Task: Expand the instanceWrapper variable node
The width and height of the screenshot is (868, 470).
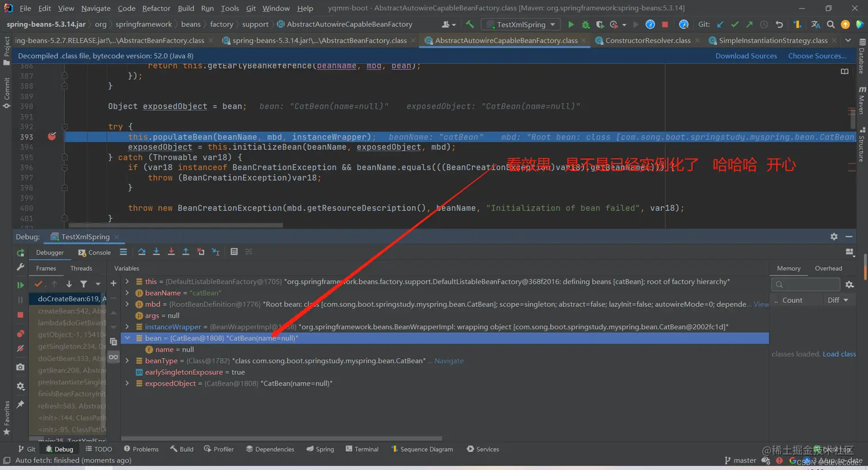Action: [127, 326]
